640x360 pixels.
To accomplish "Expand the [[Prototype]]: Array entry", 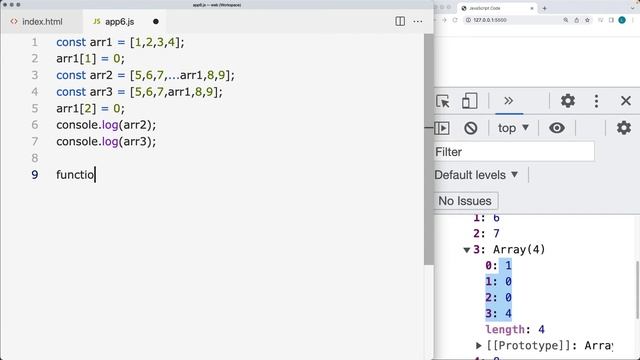I will click(x=479, y=346).
